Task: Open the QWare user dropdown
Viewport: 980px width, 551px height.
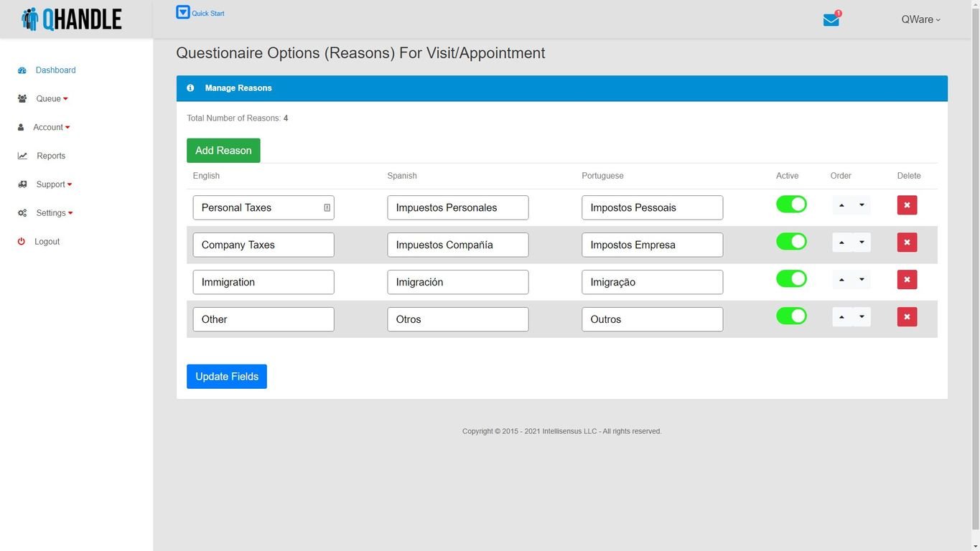Action: pos(920,20)
